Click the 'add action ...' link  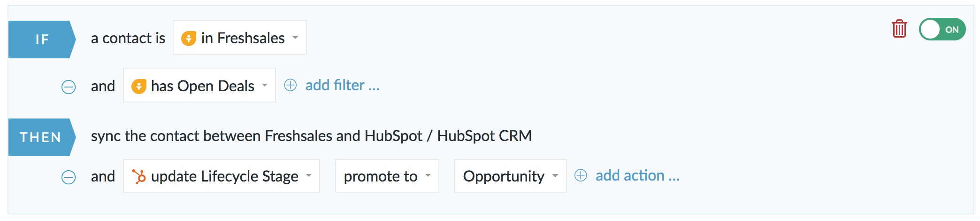point(637,175)
